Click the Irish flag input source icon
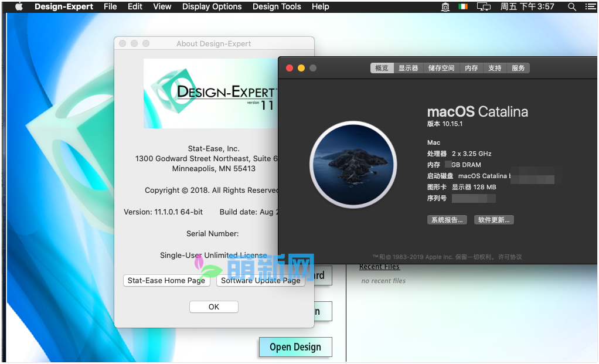The image size is (599, 364). point(463,6)
